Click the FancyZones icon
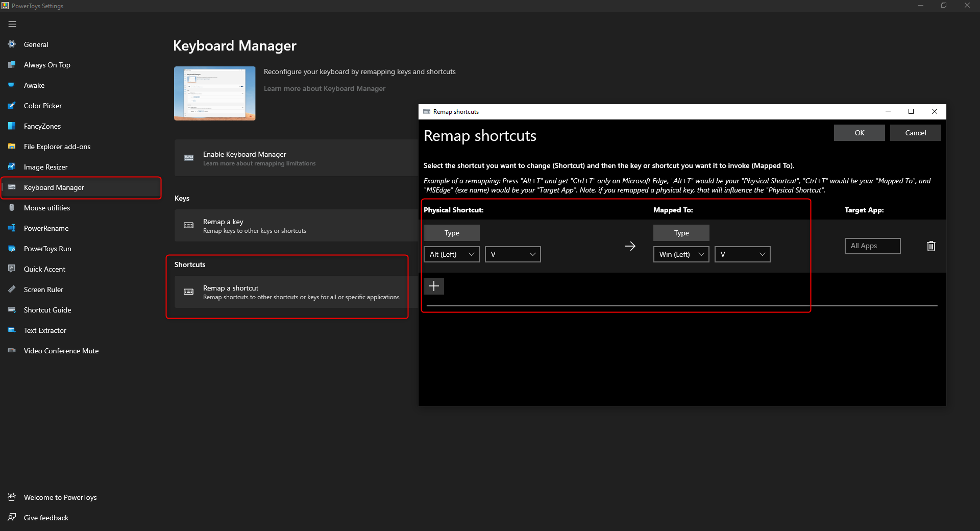 (x=12, y=126)
